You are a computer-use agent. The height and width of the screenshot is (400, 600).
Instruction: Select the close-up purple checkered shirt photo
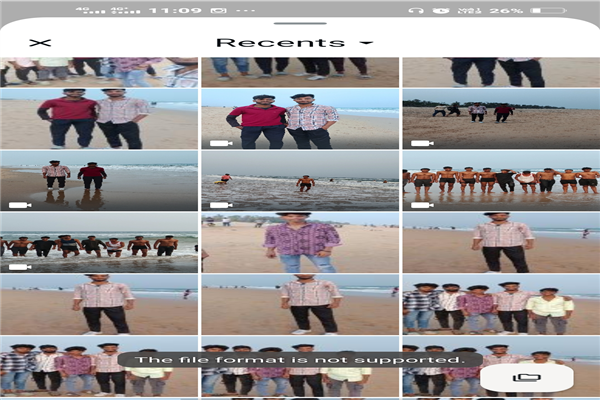pos(299,242)
